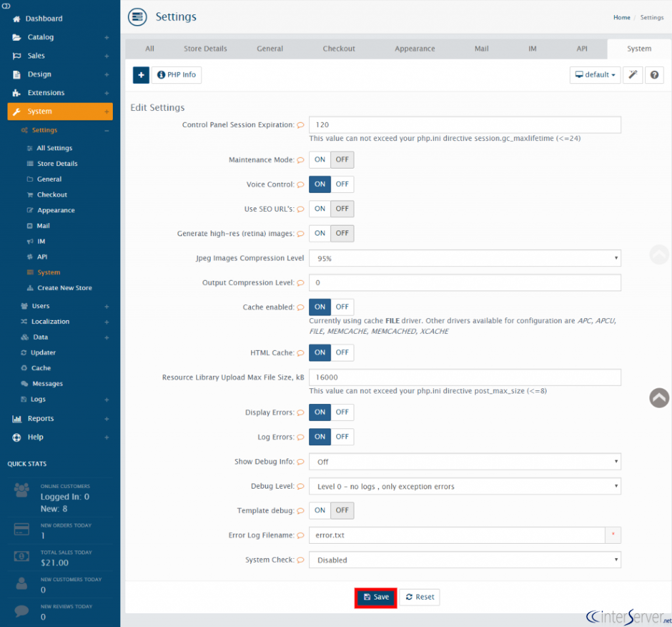This screenshot has height=627, width=672.
Task: Click the question mark help icon
Action: point(654,75)
